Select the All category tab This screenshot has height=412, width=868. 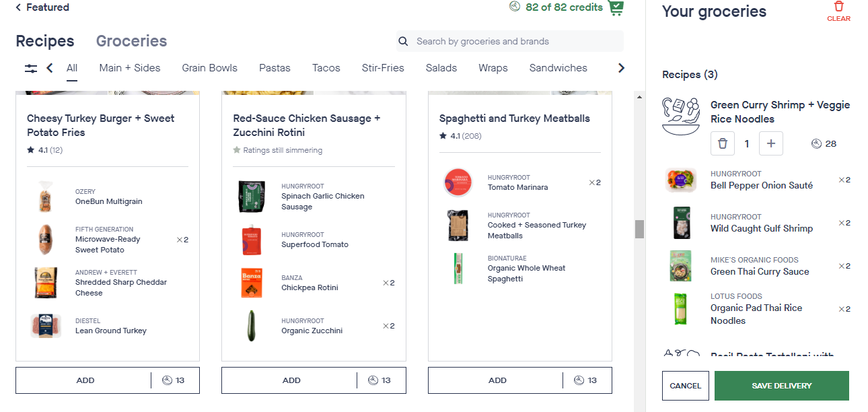[x=72, y=68]
